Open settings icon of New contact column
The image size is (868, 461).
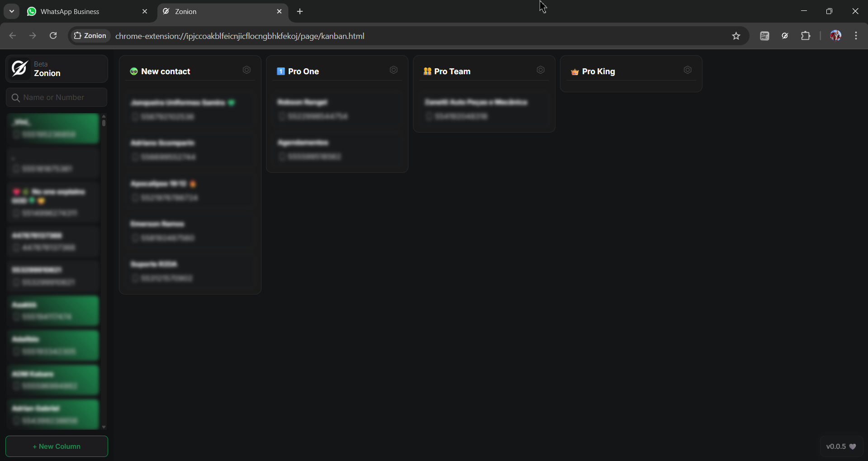247,70
